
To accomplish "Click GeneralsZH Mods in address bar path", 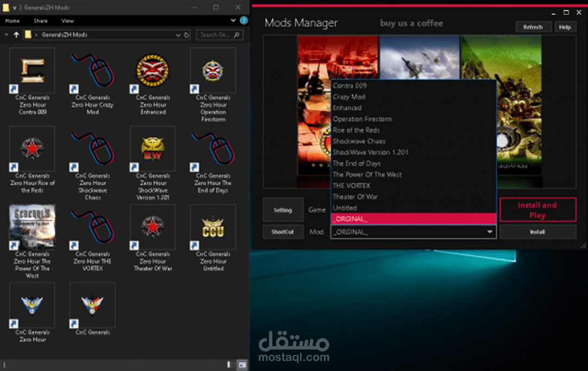I will click(x=64, y=35).
